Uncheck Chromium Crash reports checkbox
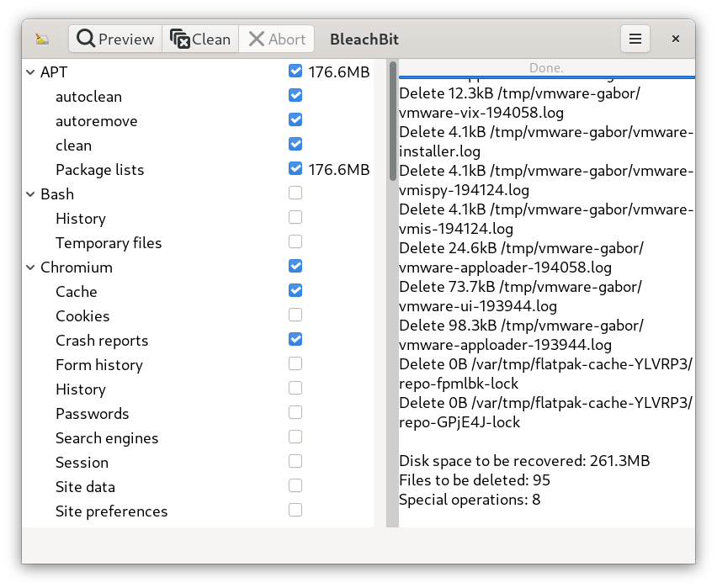The image size is (717, 588). pyautogui.click(x=295, y=339)
